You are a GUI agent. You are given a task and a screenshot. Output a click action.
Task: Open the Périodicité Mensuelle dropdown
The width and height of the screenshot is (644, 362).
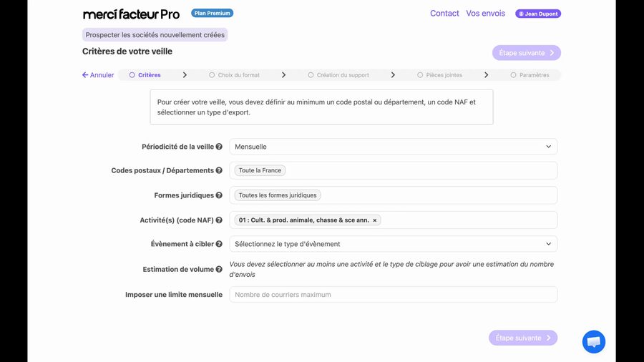click(x=393, y=147)
